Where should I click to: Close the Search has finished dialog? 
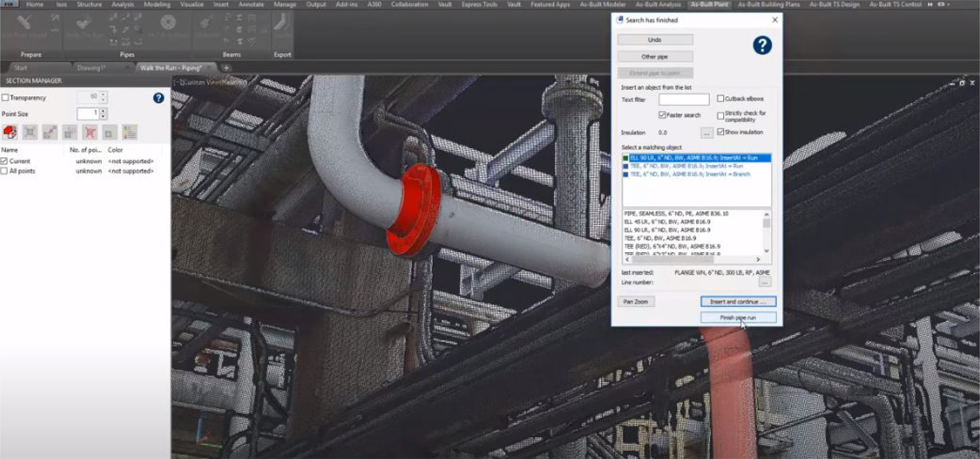point(775,20)
